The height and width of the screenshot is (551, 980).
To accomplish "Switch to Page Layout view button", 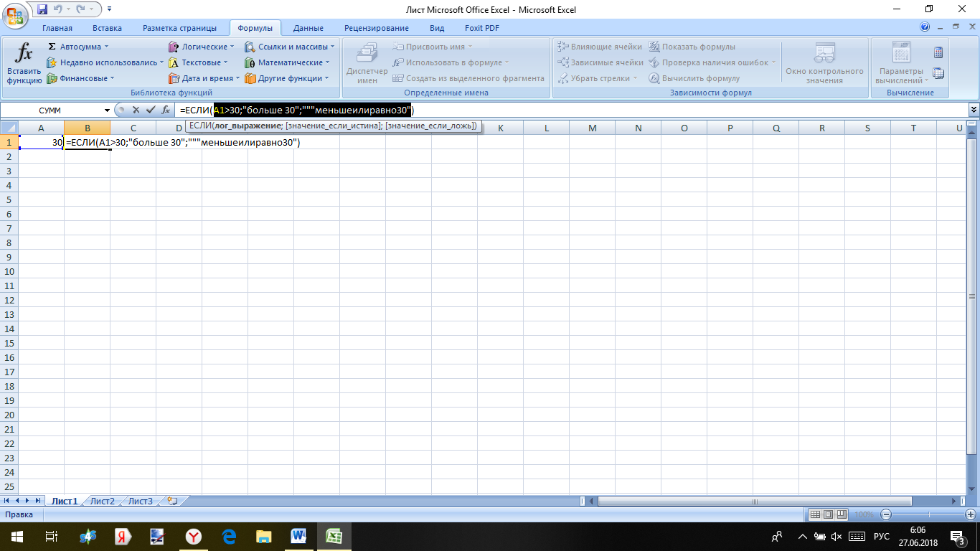I will pyautogui.click(x=828, y=514).
